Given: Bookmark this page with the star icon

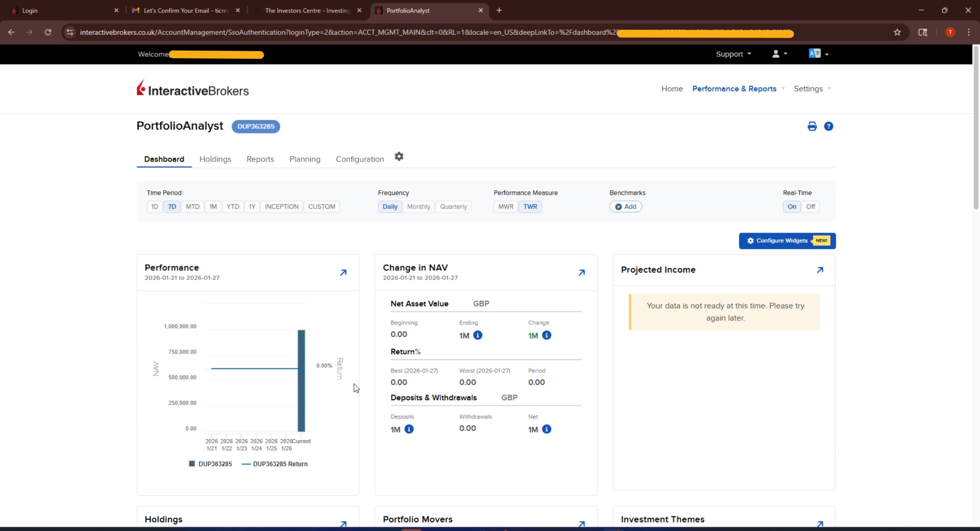Looking at the screenshot, I should coord(897,32).
